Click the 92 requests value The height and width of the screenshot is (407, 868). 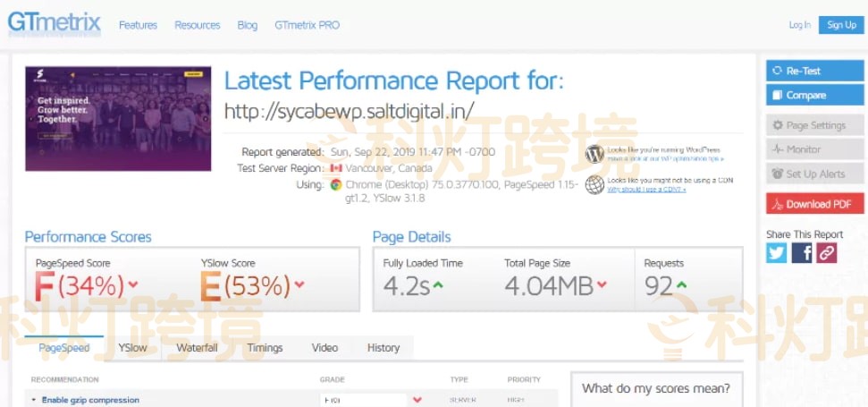pos(659,285)
